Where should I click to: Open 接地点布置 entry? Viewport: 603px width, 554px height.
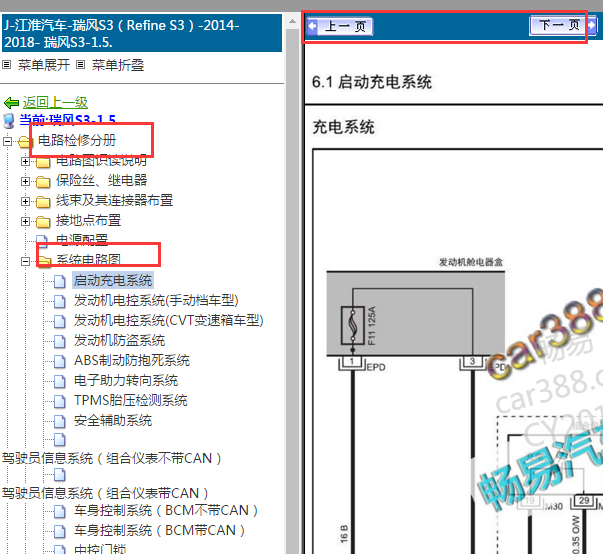coord(88,220)
